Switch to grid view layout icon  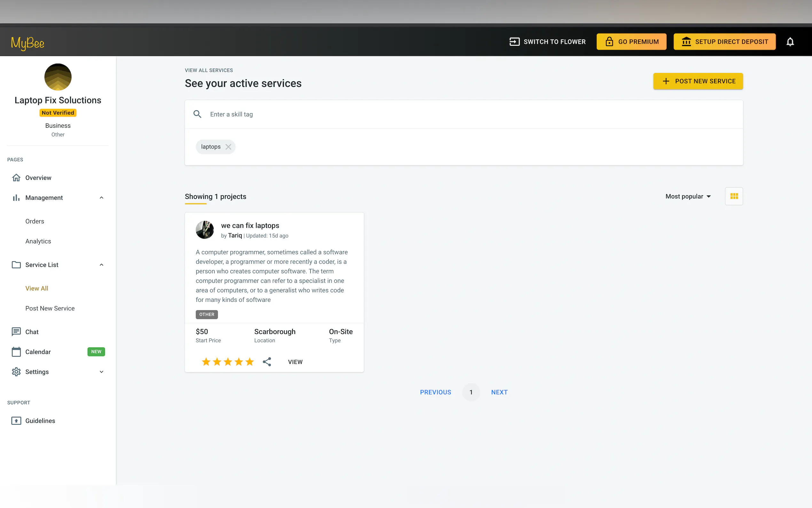(734, 196)
